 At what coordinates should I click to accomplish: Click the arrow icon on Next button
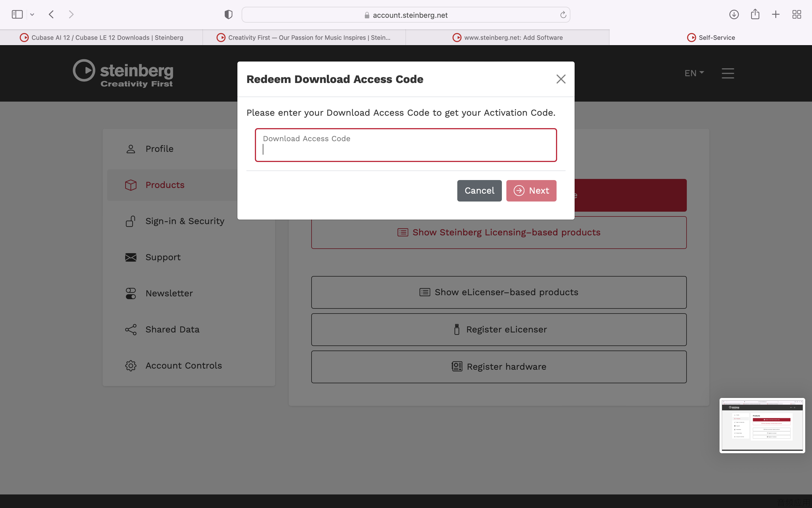pyautogui.click(x=519, y=190)
